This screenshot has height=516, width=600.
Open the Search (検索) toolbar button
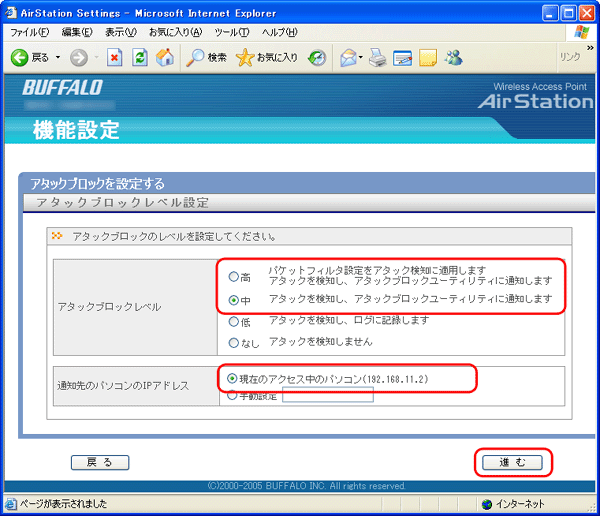tap(207, 57)
